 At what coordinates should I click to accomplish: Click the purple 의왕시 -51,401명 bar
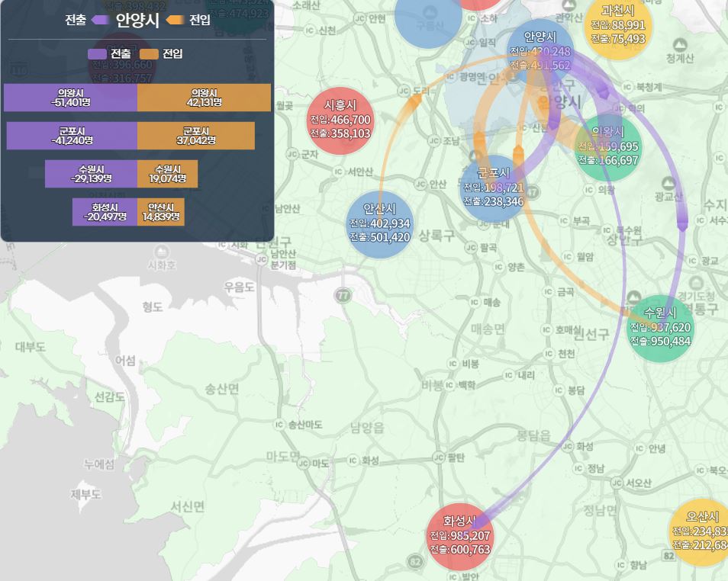point(70,98)
